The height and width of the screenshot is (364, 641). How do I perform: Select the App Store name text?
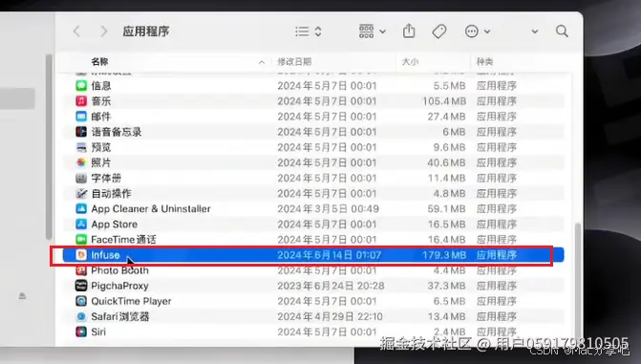[114, 225]
